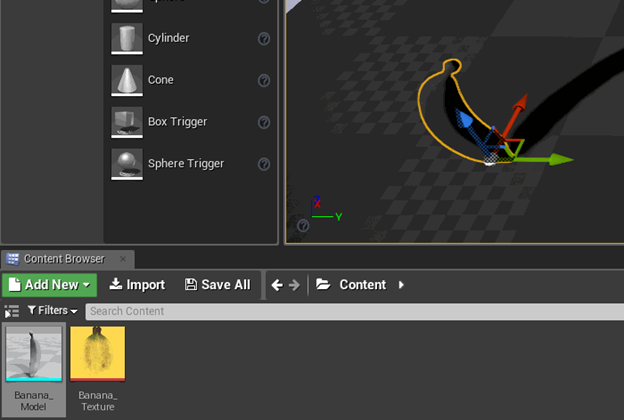Click the Import button
Image resolution: width=624 pixels, height=420 pixels.
point(137,285)
